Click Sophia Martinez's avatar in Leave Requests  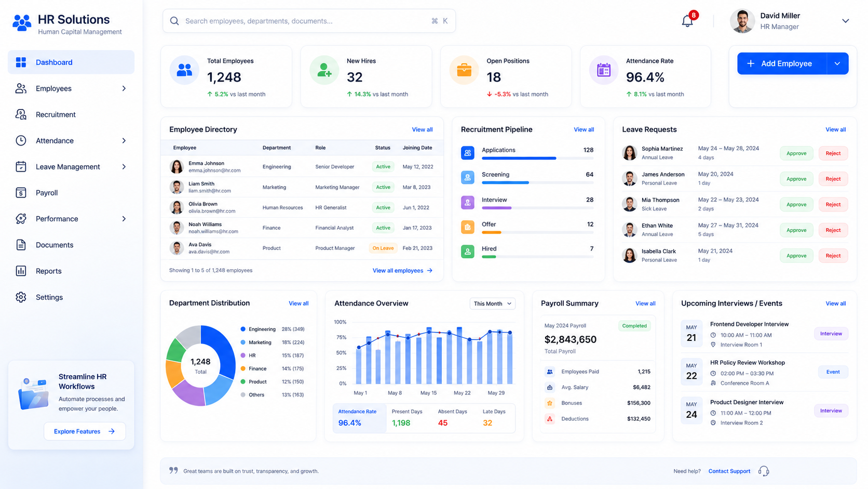click(x=629, y=153)
